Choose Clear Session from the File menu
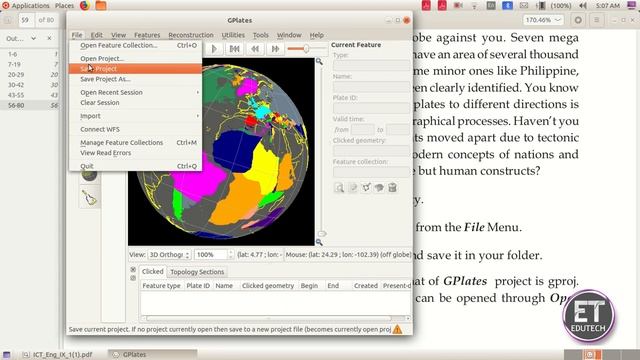This screenshot has width=640, height=360. pyautogui.click(x=135, y=102)
